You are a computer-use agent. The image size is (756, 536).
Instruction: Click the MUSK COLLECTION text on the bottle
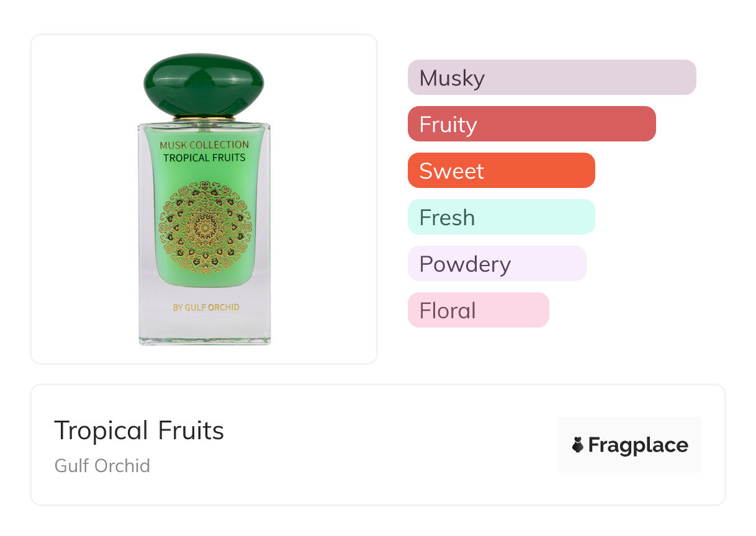coord(204,145)
